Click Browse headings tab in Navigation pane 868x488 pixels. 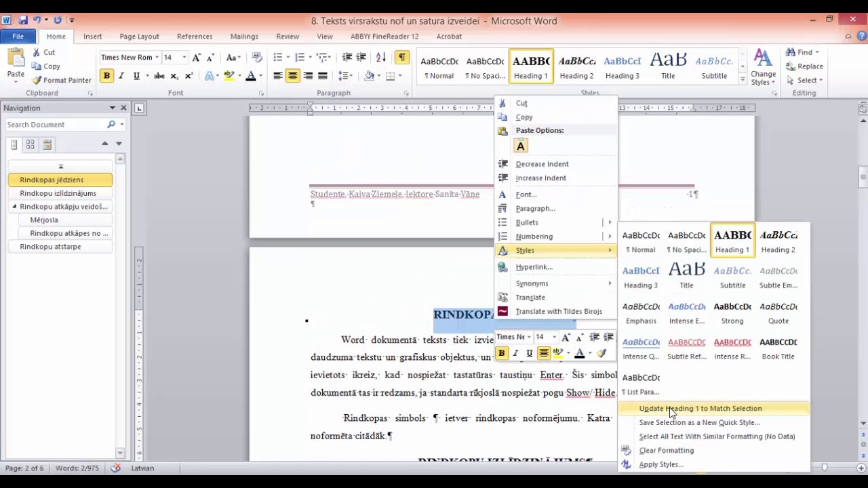pyautogui.click(x=14, y=144)
